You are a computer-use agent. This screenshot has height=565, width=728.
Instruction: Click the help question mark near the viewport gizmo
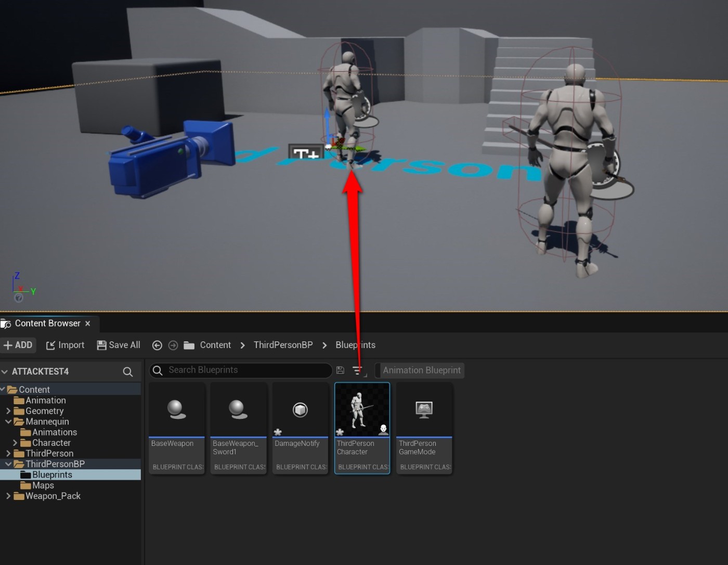(x=20, y=299)
